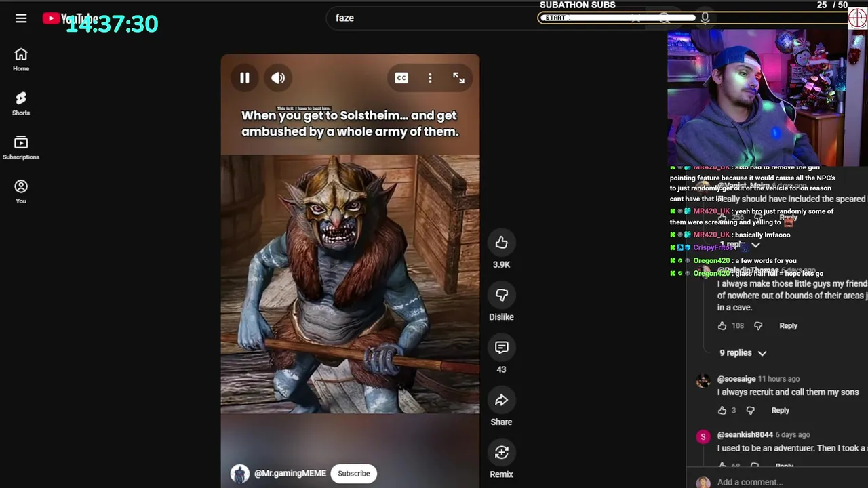Viewport: 868px width, 488px height.
Task: Reply to @soesaige's comment
Action: 780,411
